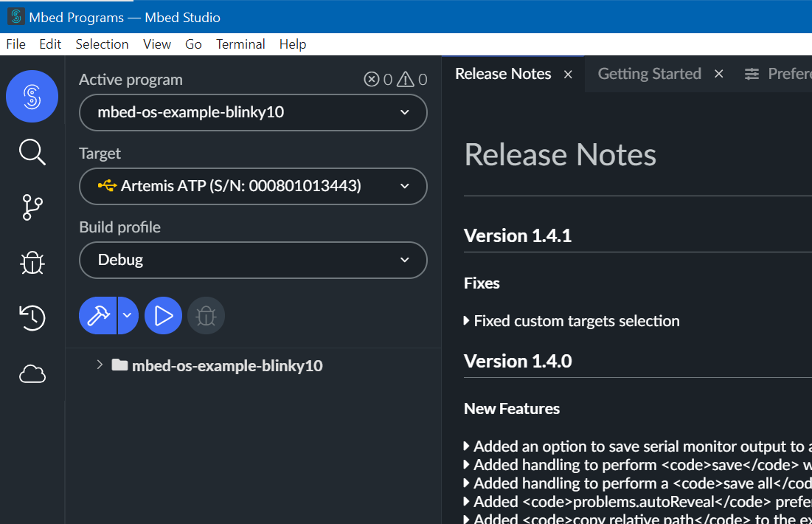Open the Target Artemis ATP dropdown
The height and width of the screenshot is (524, 812).
253,187
